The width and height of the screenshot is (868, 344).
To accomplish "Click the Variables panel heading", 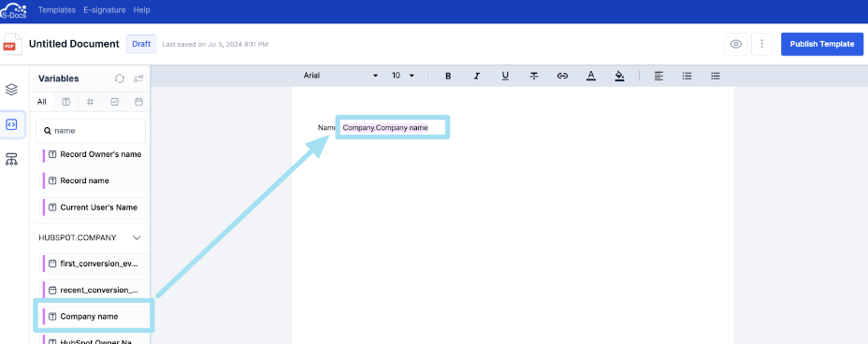I will (59, 79).
